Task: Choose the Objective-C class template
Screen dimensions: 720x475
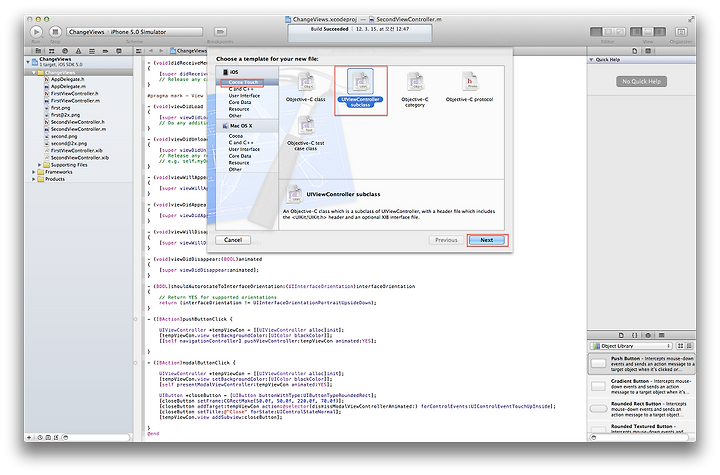Action: (305, 87)
